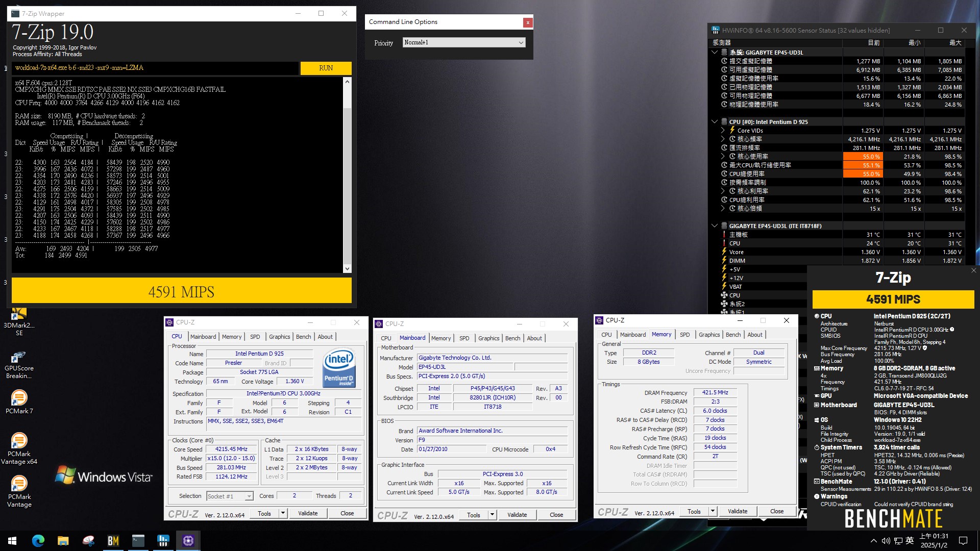Open 3DMark2 SE desktop icon
The height and width of the screenshot is (551, 980).
19,321
